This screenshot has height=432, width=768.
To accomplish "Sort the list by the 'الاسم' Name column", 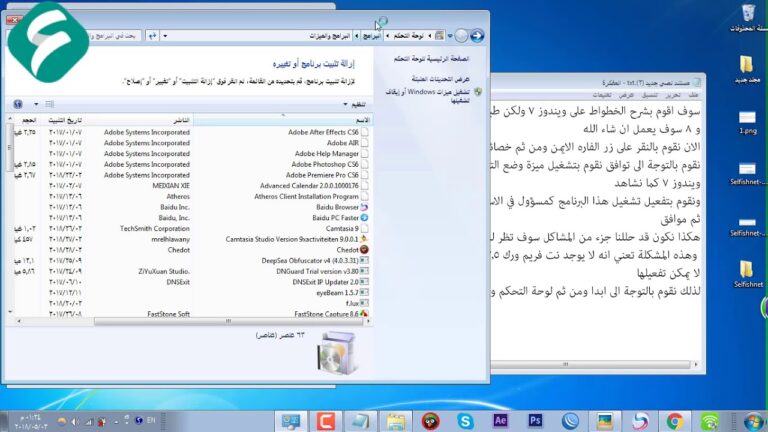I will tap(282, 120).
